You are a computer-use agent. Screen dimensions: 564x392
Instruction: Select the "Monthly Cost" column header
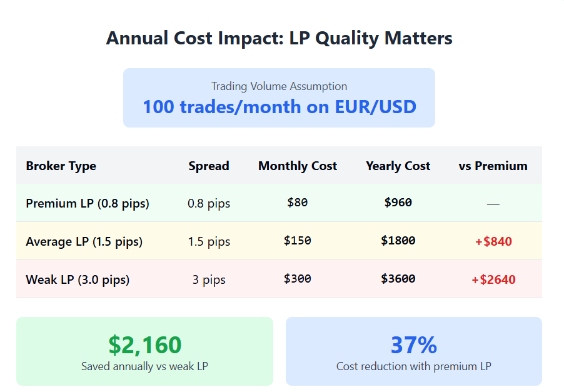point(298,166)
